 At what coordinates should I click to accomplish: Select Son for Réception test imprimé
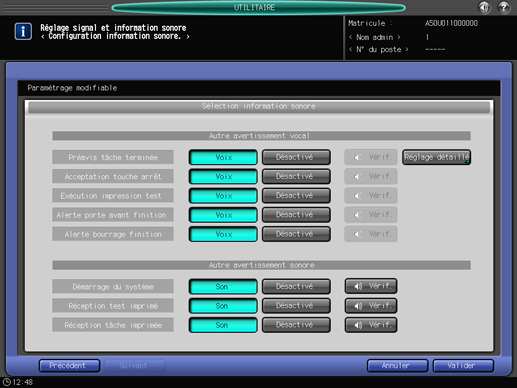pos(223,306)
